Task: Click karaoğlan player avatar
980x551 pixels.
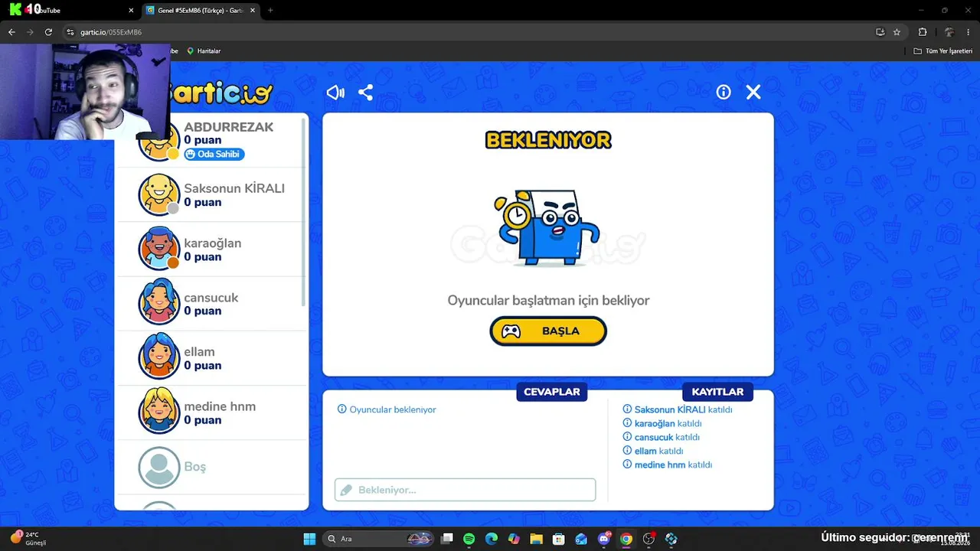Action: coord(159,249)
